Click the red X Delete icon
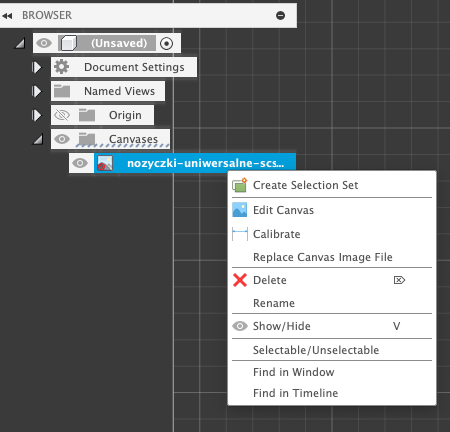This screenshot has width=450, height=432. 240,280
